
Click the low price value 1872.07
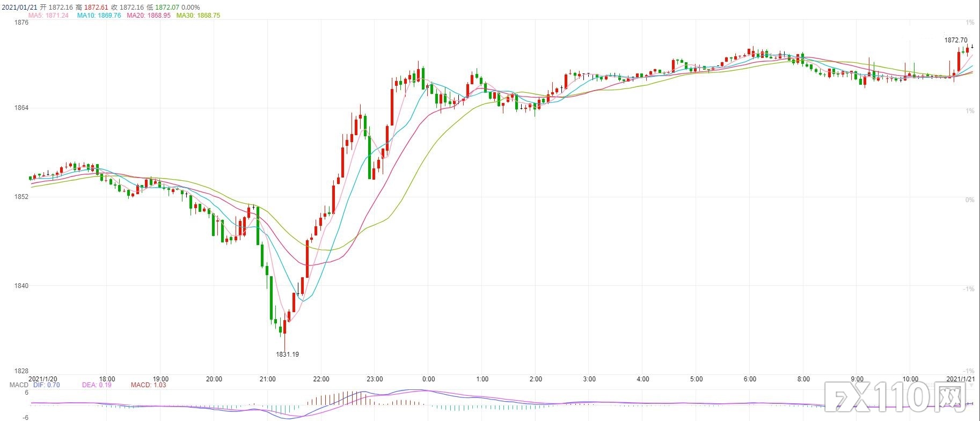(x=167, y=8)
